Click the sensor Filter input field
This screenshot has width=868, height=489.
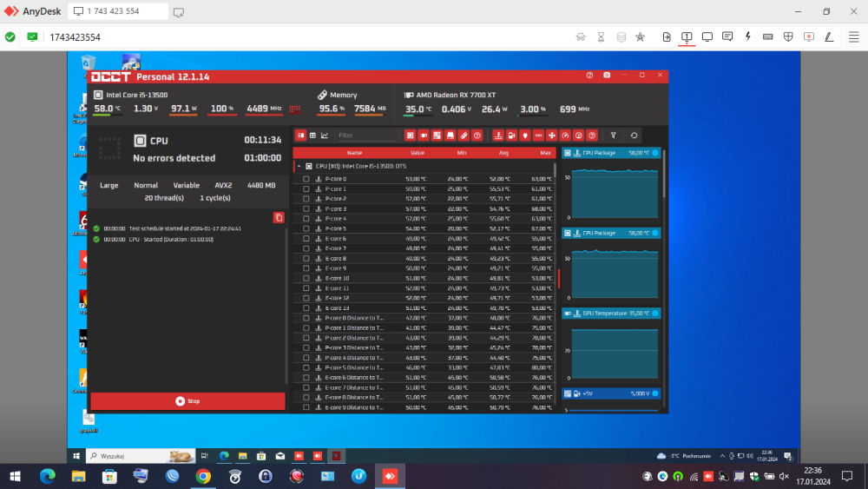pos(365,135)
